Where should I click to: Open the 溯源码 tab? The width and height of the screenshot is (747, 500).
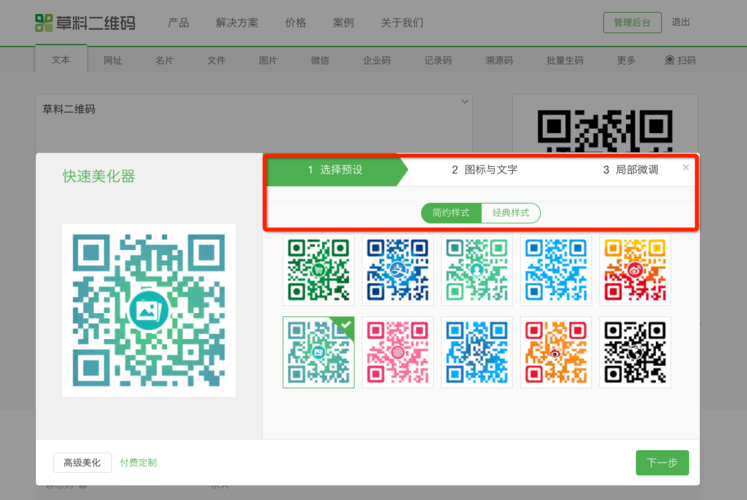point(499,60)
